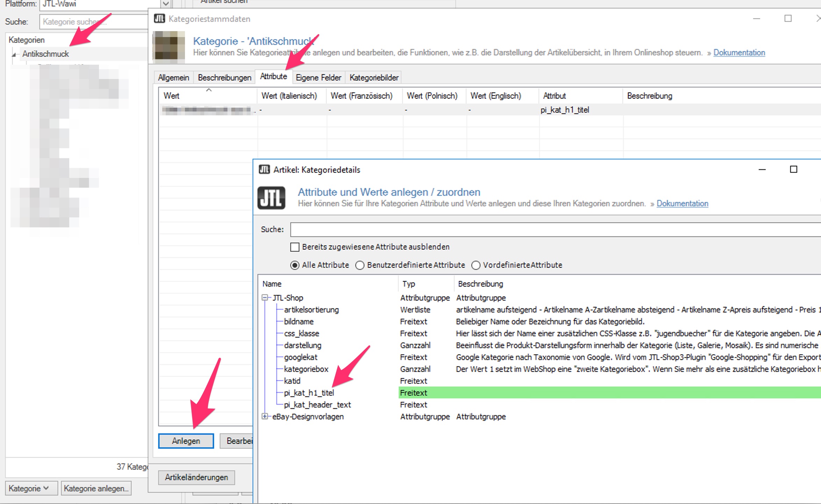Collapse the JTL-Shop attribute group
Screen dimensions: 821x504
point(265,298)
